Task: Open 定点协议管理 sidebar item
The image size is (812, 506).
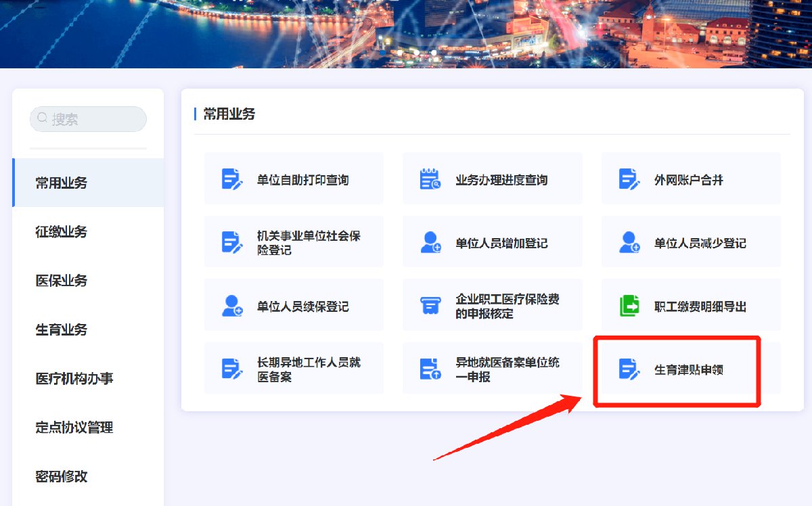Action: (x=74, y=428)
